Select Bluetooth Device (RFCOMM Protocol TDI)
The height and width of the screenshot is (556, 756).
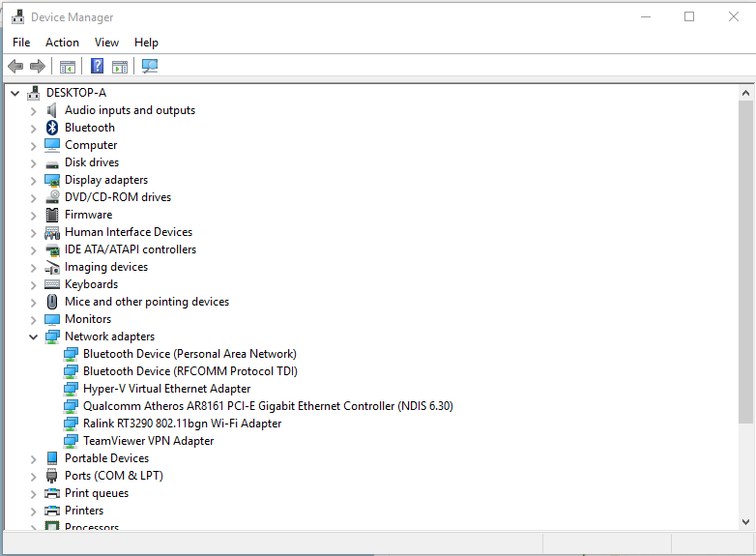point(190,371)
